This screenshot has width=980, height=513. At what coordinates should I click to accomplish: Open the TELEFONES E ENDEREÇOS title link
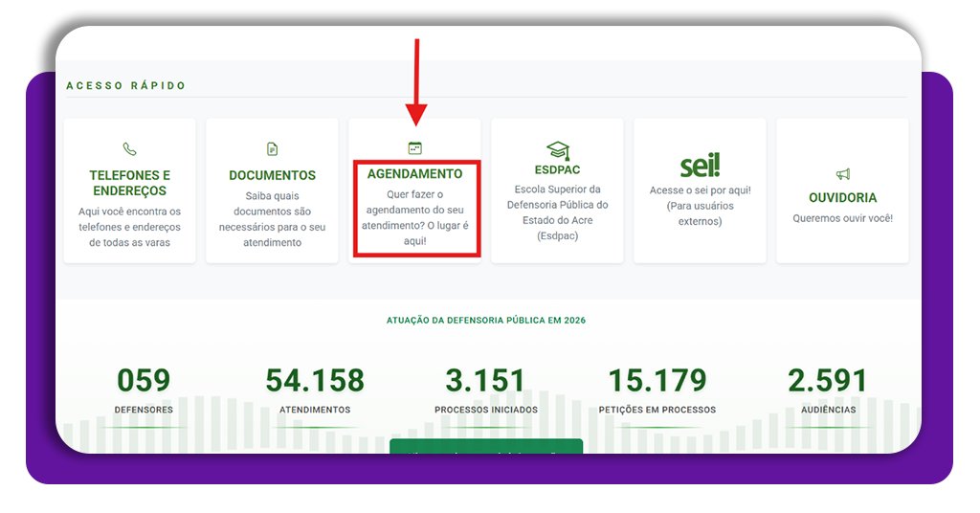[x=129, y=183]
